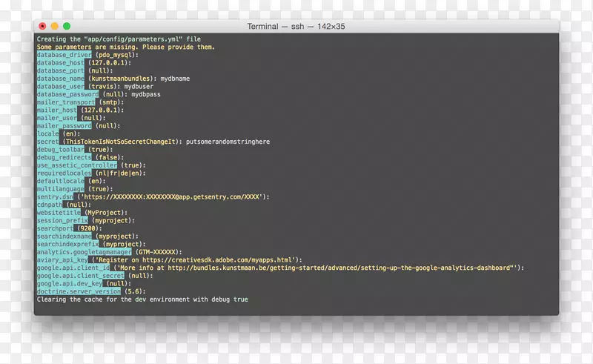Click the highlighted database_driver parameter label
The image size is (593, 364).
pos(64,55)
